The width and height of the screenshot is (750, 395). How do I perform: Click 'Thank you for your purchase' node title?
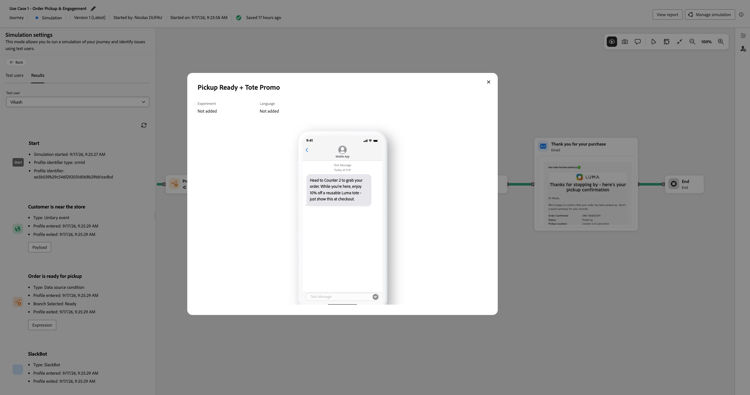pyautogui.click(x=578, y=144)
